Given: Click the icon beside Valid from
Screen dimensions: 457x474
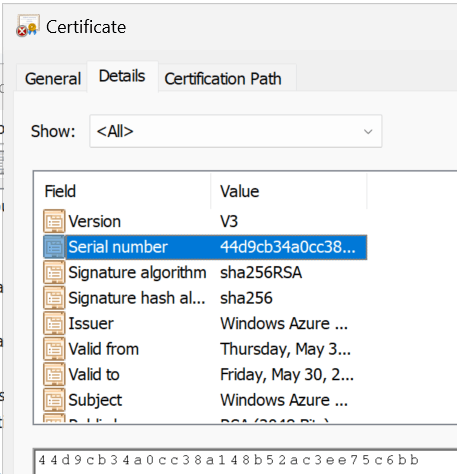Looking at the screenshot, I should 54,349.
